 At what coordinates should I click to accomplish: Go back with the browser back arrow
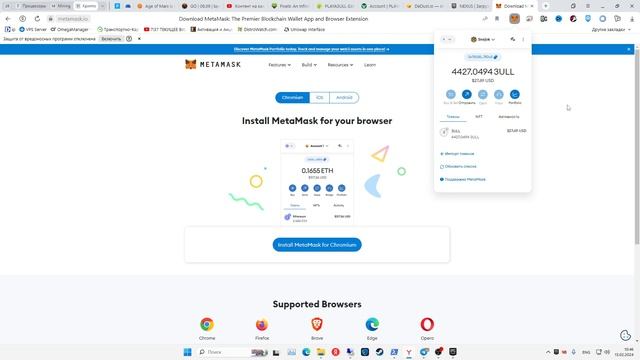point(8,19)
